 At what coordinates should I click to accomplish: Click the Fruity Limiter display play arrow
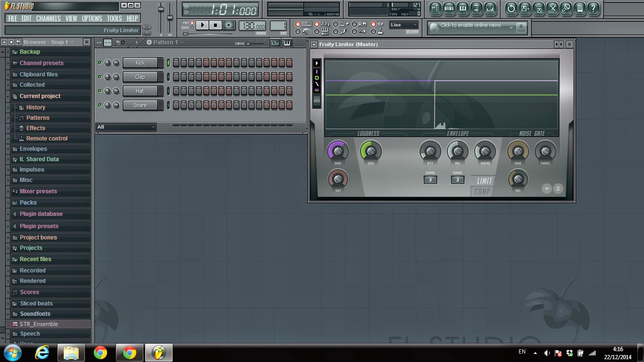tap(317, 63)
